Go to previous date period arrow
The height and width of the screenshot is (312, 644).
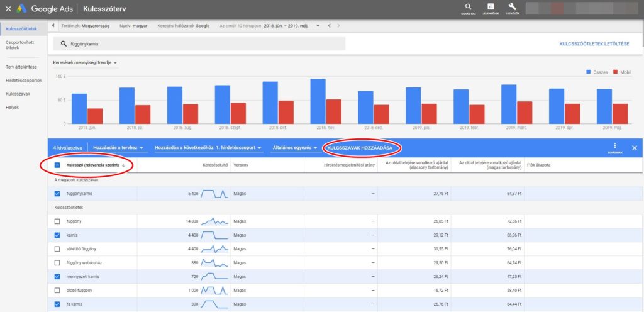tap(329, 26)
